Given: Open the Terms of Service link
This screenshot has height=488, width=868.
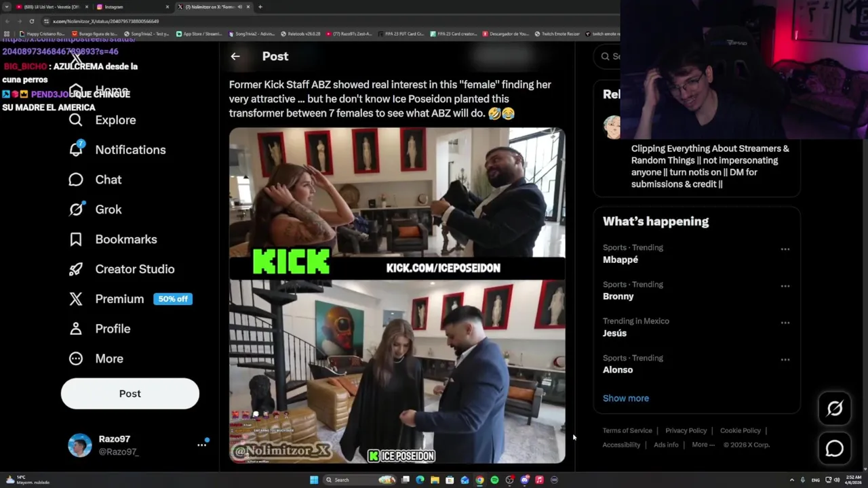Looking at the screenshot, I should (x=627, y=430).
